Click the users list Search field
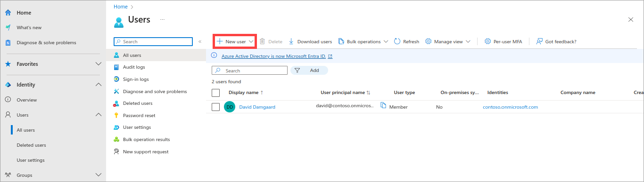This screenshot has width=644, height=182. (250, 71)
